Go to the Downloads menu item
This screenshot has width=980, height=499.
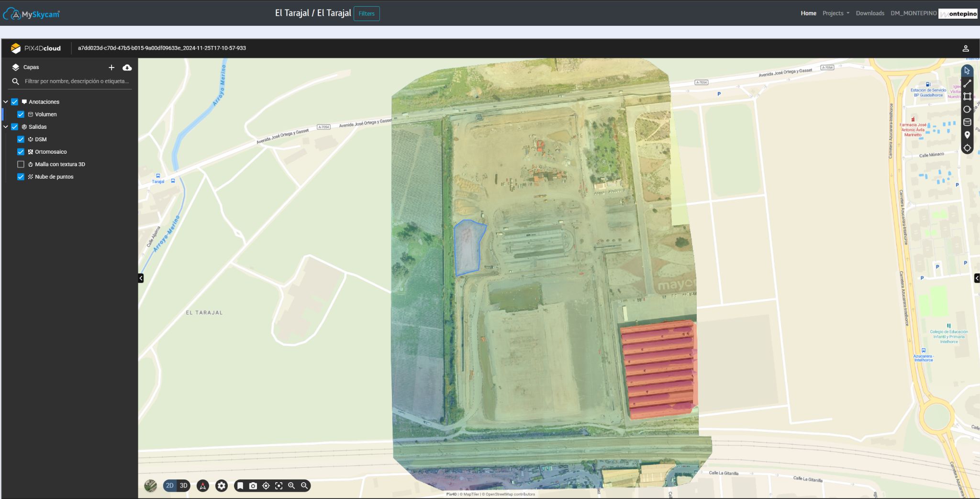coord(869,13)
